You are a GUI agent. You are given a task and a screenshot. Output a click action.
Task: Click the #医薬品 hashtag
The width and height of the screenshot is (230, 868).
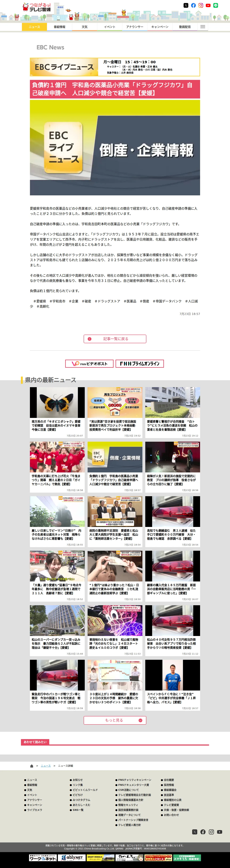pos(130,301)
